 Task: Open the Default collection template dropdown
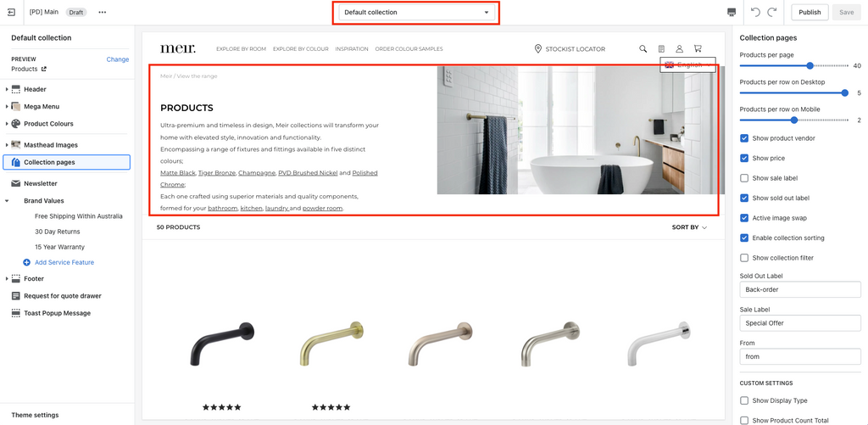416,12
